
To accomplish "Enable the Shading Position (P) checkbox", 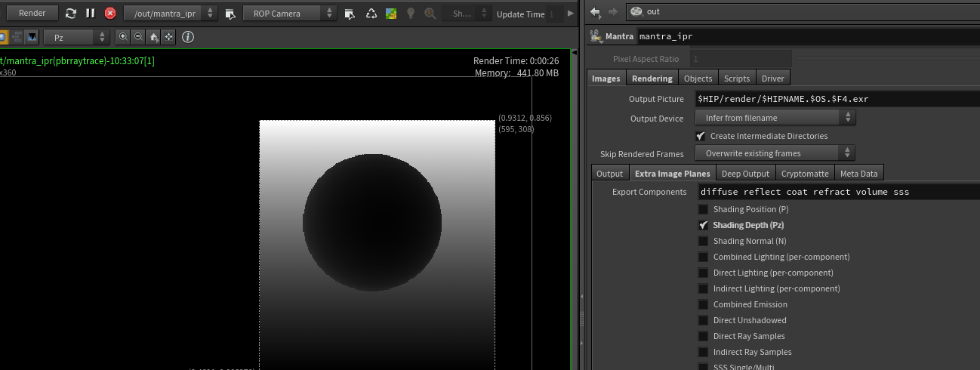I will 704,209.
